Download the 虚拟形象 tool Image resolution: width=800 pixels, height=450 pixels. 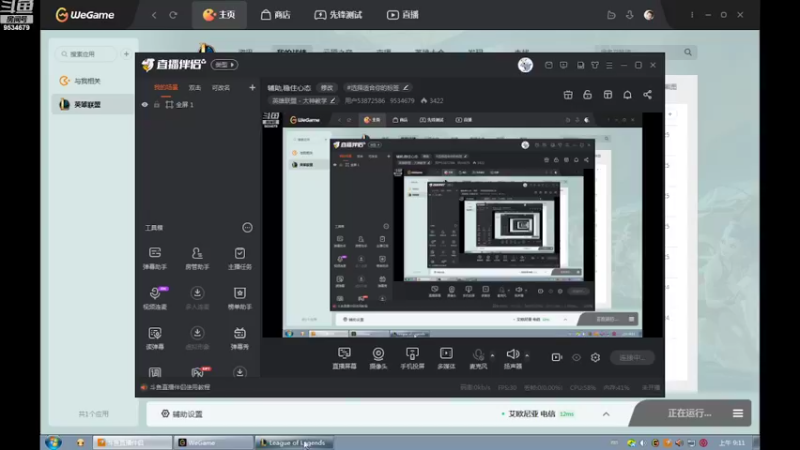(x=197, y=338)
